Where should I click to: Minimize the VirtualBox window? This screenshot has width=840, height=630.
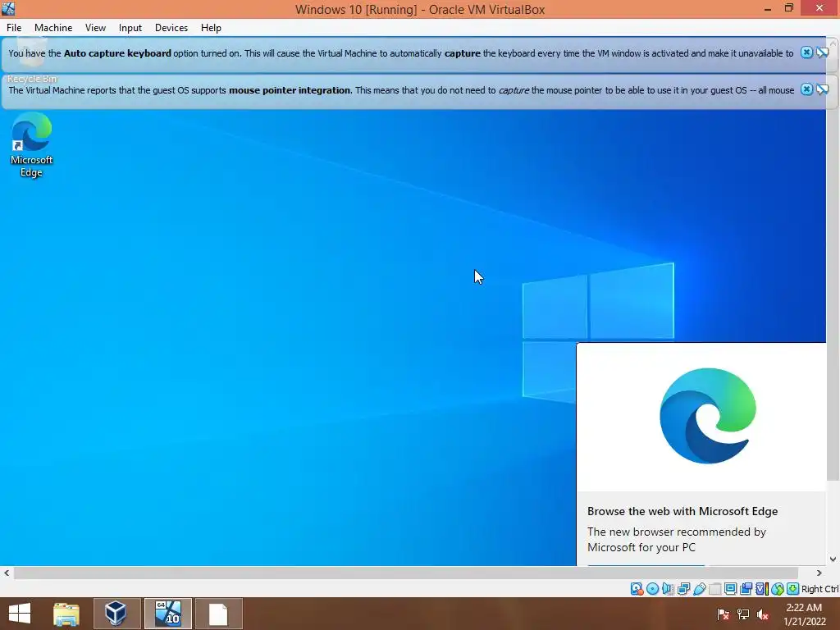(x=768, y=9)
